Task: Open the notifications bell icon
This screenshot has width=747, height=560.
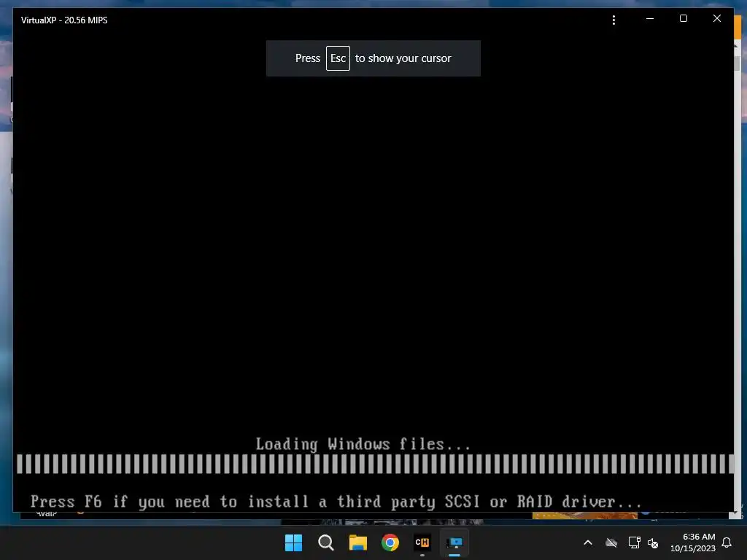Action: click(727, 542)
